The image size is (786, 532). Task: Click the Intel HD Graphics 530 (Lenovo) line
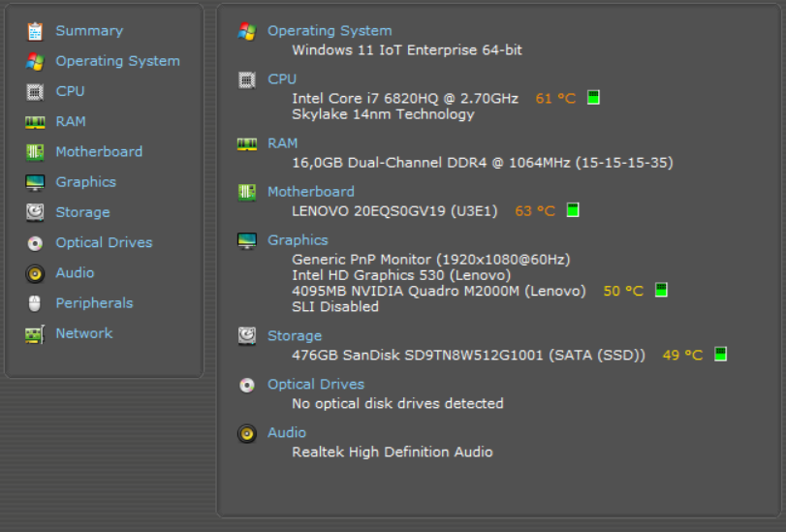pyautogui.click(x=401, y=275)
